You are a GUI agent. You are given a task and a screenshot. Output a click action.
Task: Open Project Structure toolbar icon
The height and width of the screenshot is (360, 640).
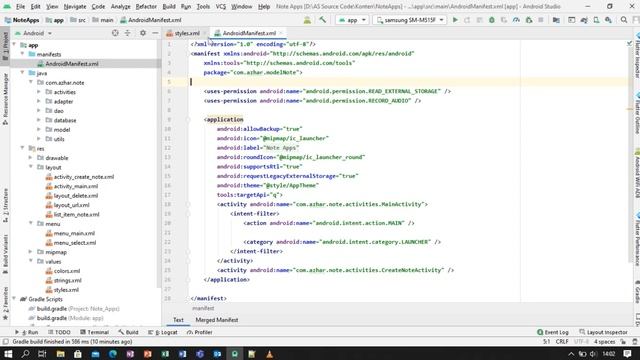tap(556, 20)
